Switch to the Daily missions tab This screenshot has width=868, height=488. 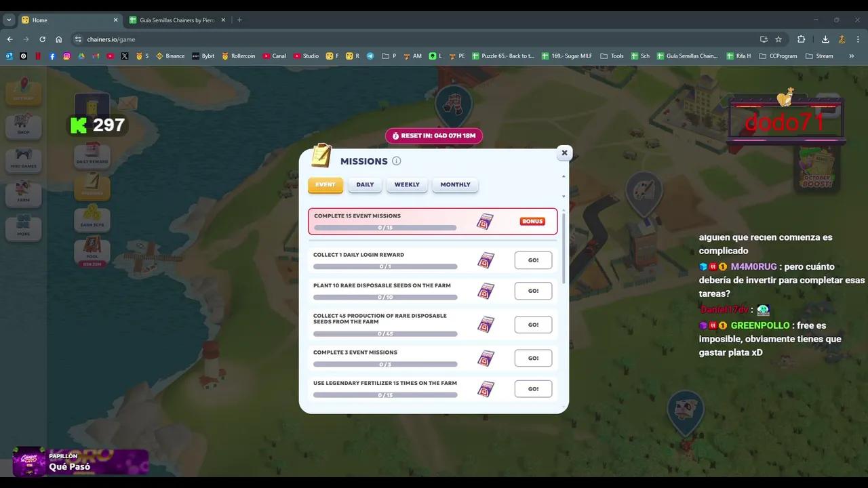click(x=365, y=185)
